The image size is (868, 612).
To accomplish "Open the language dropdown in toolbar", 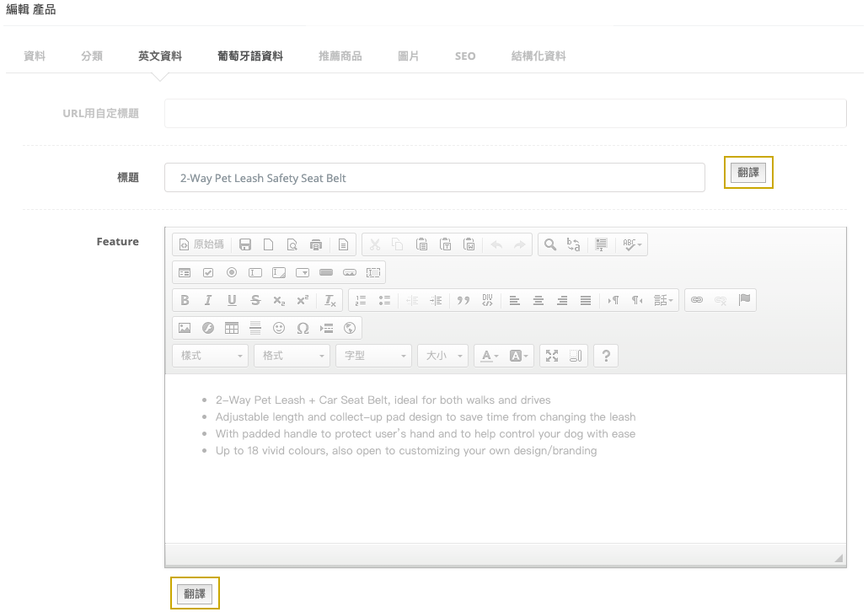I will click(x=663, y=300).
